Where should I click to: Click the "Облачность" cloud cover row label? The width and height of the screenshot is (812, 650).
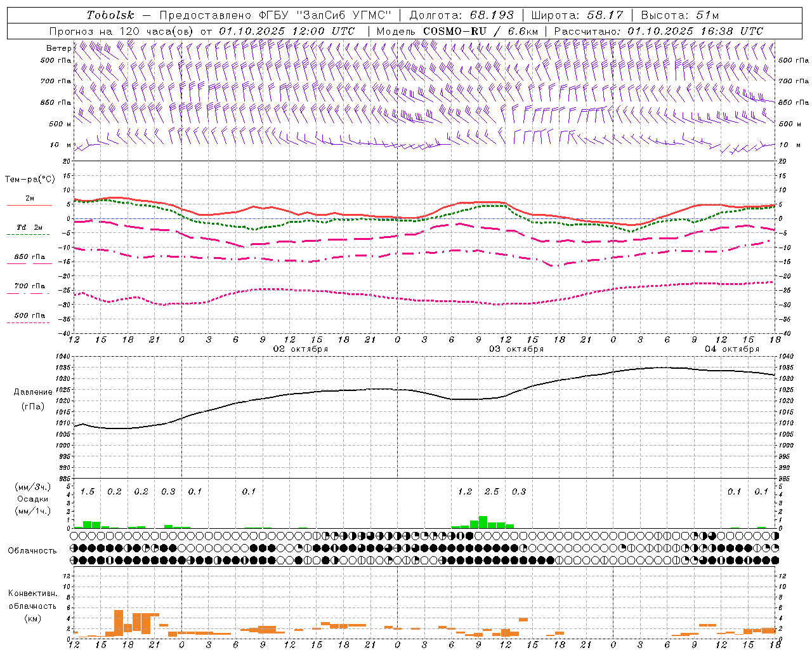click(32, 550)
